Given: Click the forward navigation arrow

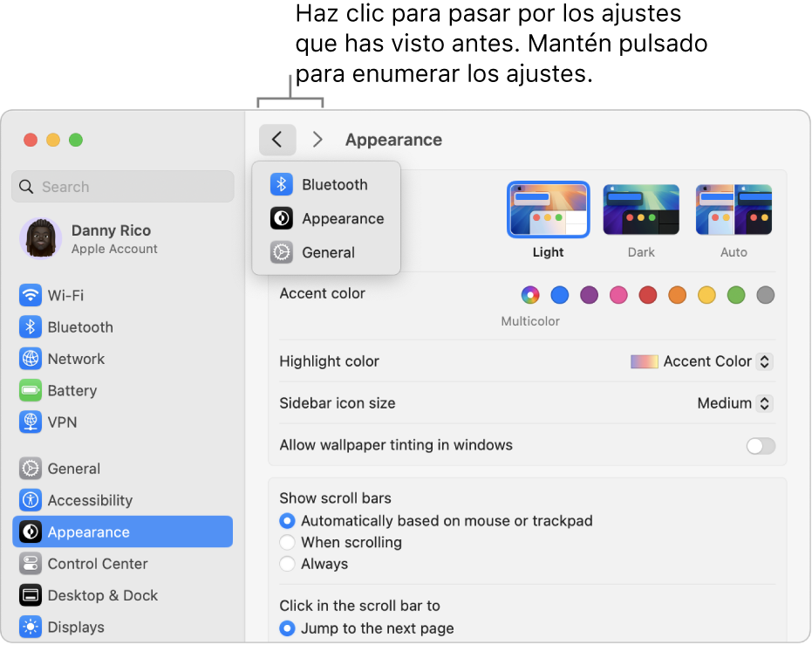Looking at the screenshot, I should tap(317, 140).
